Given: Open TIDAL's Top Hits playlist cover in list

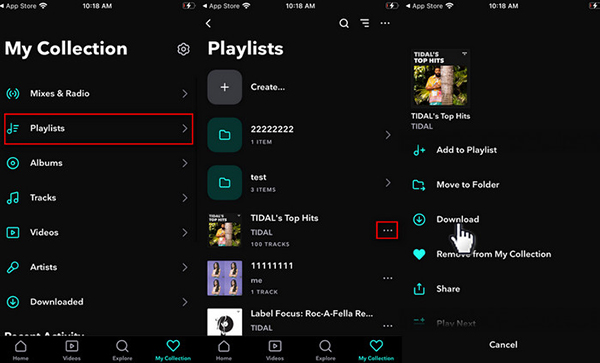Looking at the screenshot, I should [x=225, y=230].
